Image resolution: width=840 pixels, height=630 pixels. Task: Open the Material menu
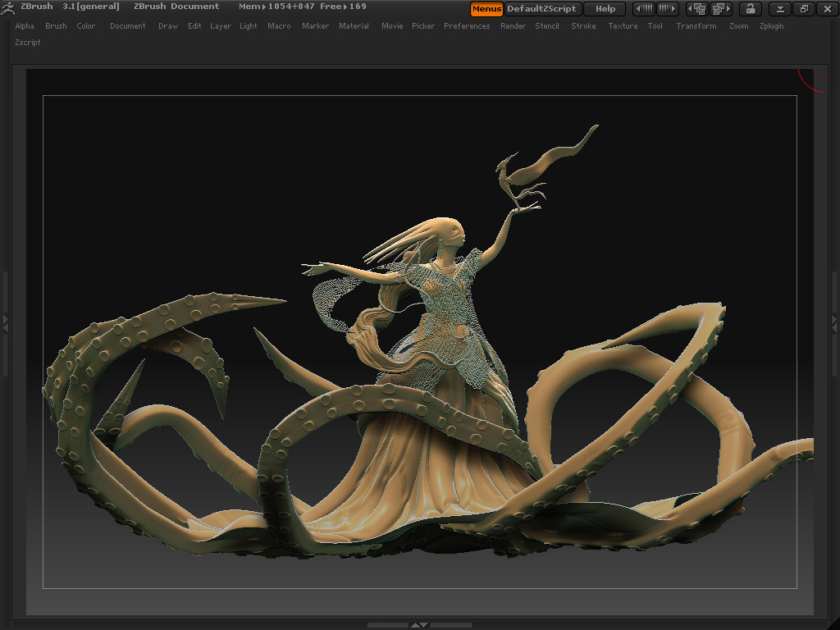(x=354, y=26)
